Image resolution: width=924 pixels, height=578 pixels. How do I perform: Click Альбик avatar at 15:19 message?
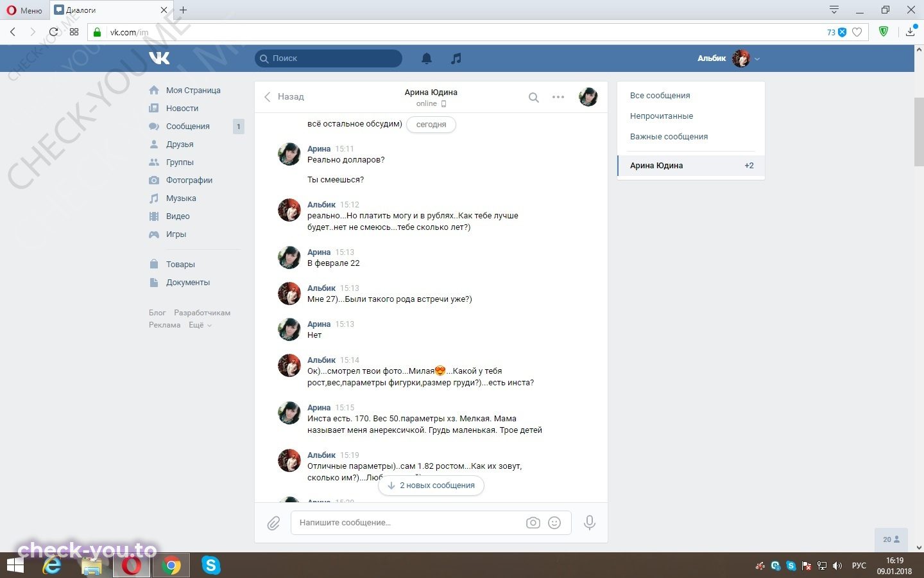pos(289,460)
